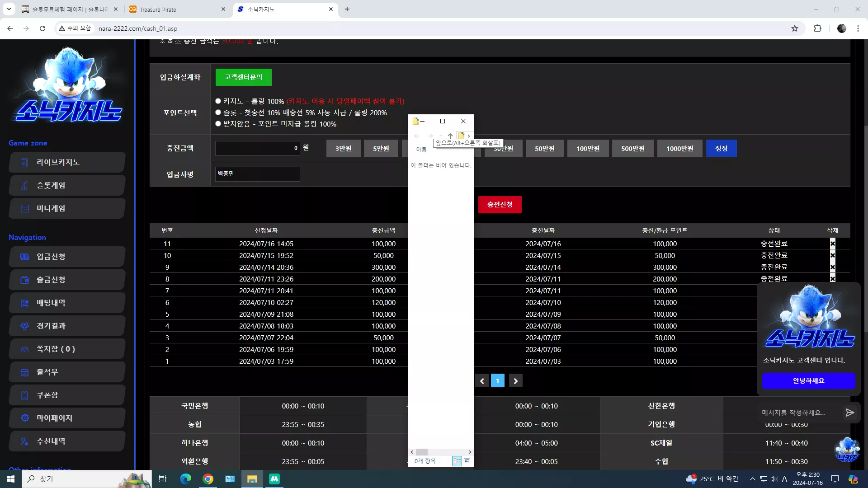Click the blue 안녕하세요 chat button
The width and height of the screenshot is (868, 488).
pyautogui.click(x=809, y=381)
